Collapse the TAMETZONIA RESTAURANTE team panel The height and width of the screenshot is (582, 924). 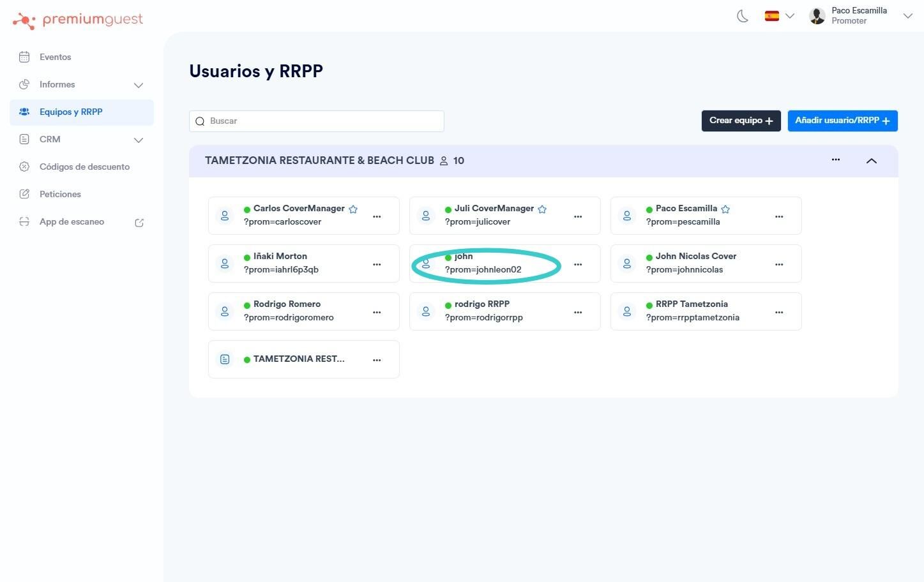(x=871, y=161)
